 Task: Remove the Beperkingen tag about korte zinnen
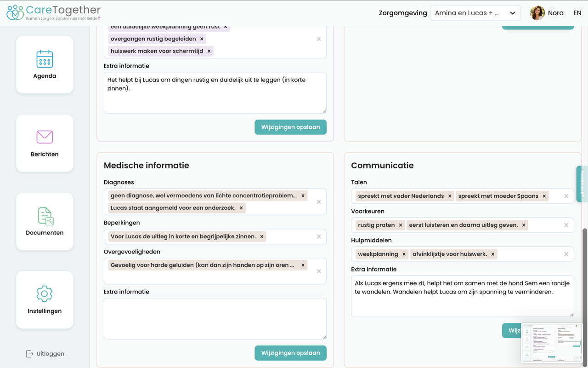pyautogui.click(x=262, y=236)
